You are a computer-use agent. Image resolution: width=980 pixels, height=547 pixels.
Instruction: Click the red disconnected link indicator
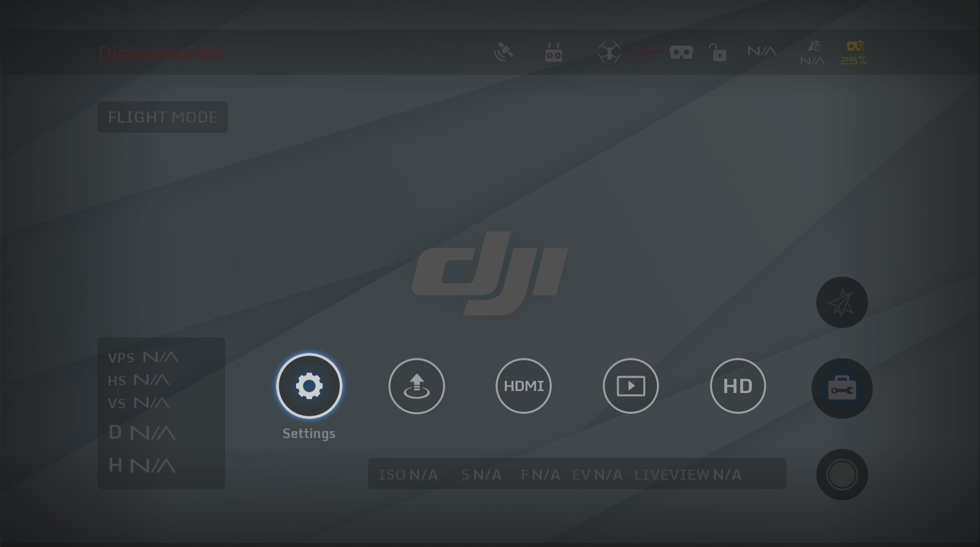coord(645,52)
